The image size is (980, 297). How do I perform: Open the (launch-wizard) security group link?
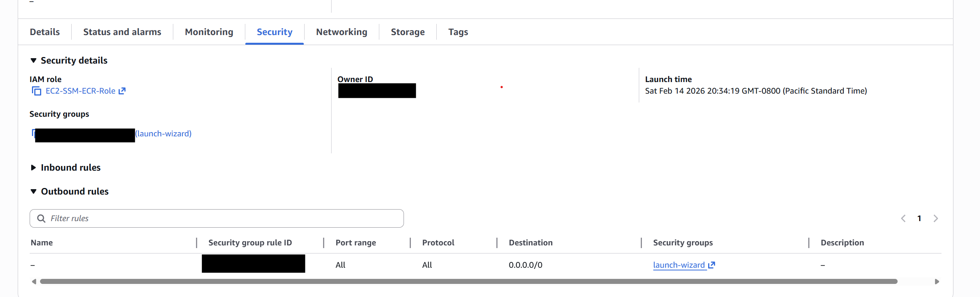coord(163,134)
